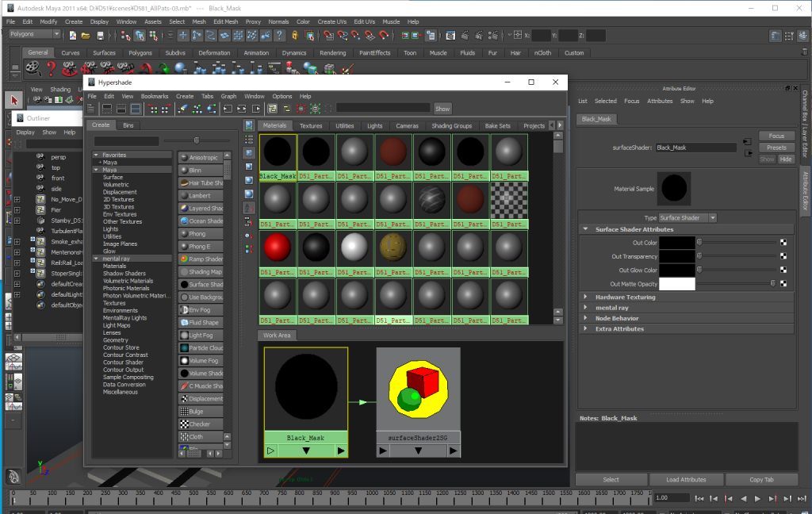Expand the No_Move_D node in Outliner
Viewport: 812px width, 514px height.
17,199
